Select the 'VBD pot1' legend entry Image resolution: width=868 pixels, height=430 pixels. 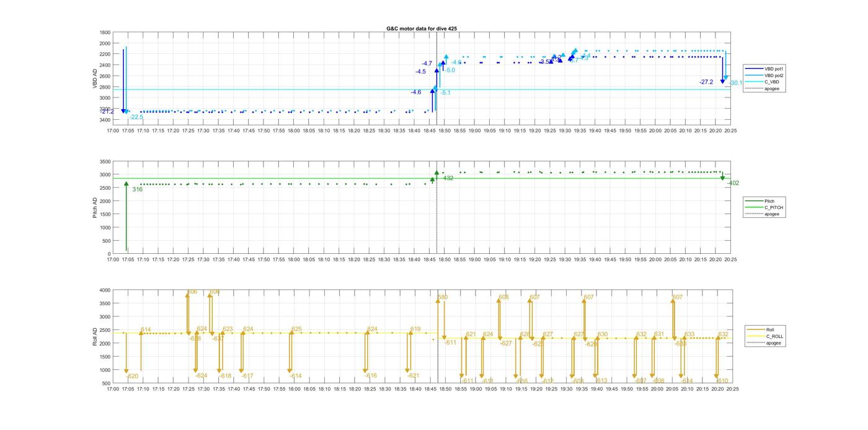click(763, 68)
